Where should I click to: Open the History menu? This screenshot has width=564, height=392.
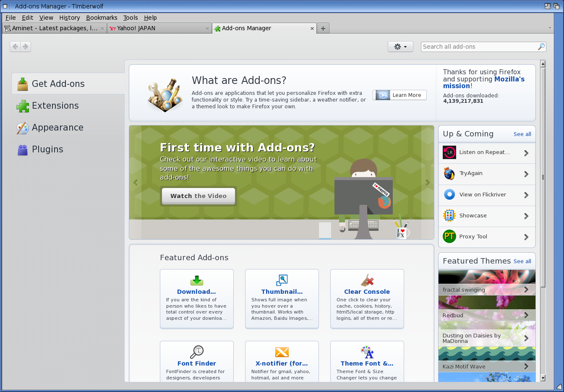click(70, 18)
